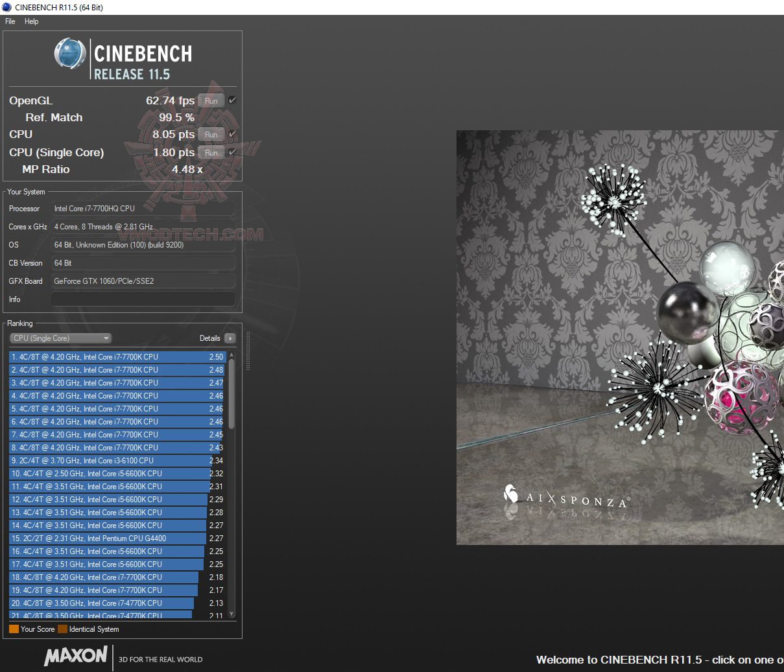Select ranking entry 18 with score 2.18

tap(117, 577)
